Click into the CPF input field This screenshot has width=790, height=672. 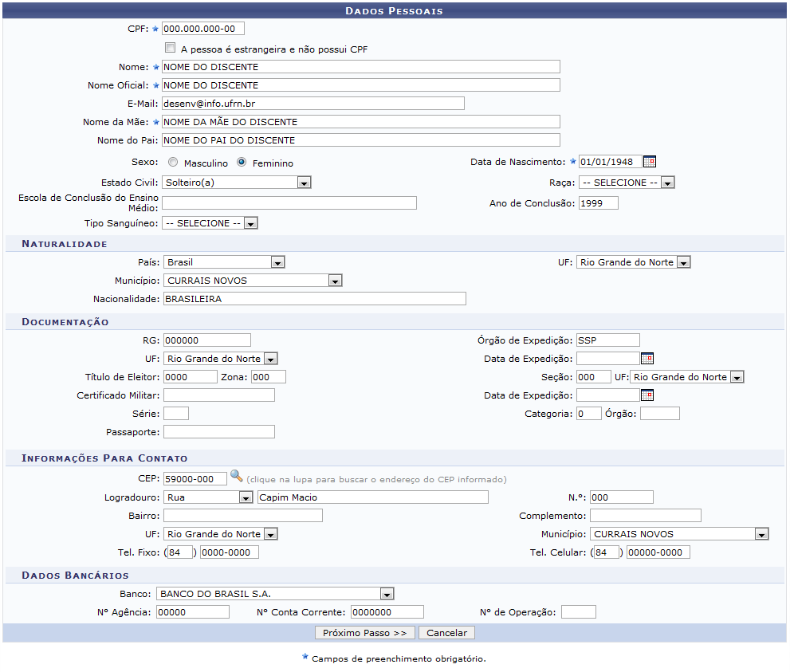tap(202, 29)
